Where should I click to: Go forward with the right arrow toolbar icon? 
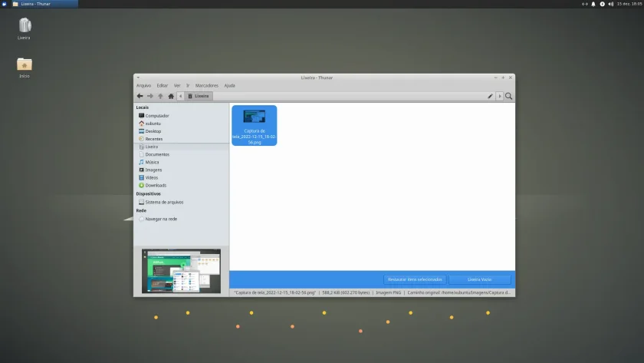point(150,96)
